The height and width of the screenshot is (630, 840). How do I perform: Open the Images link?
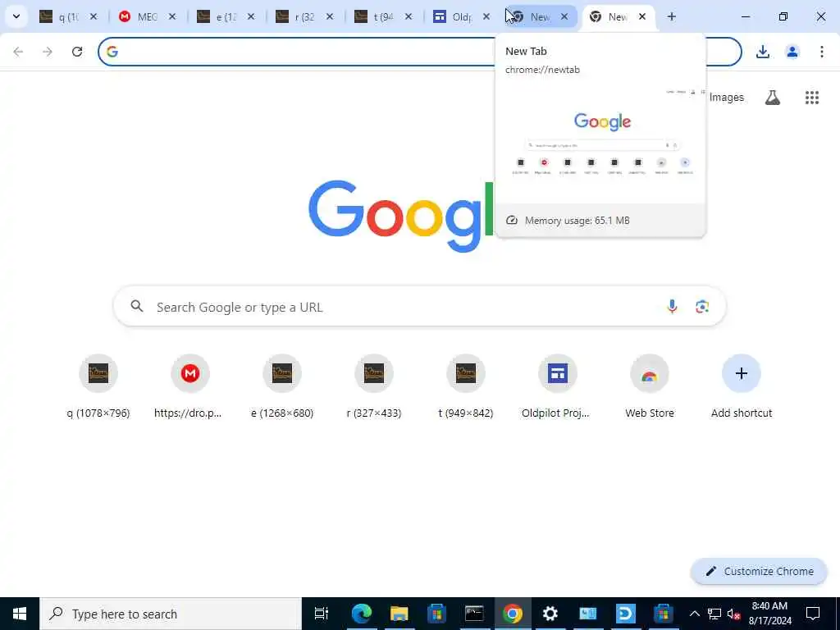point(727,98)
